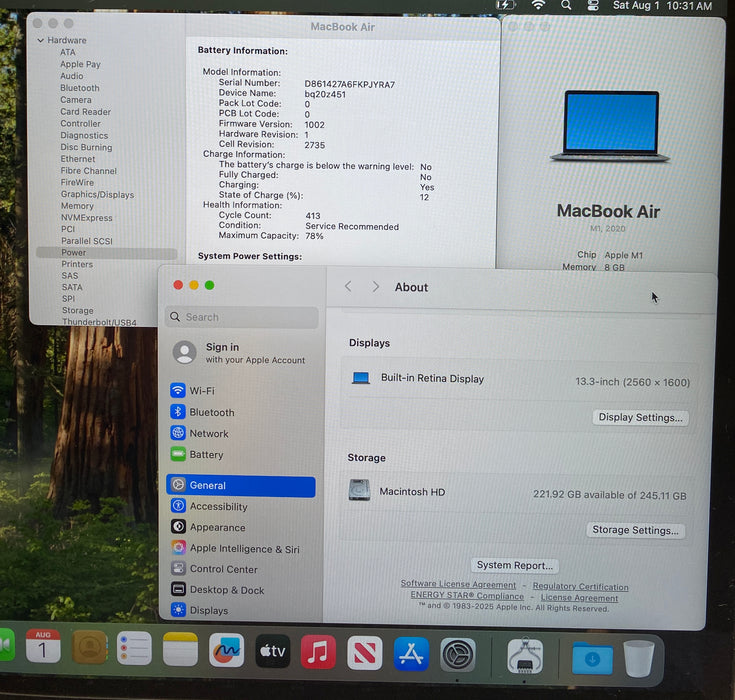This screenshot has height=700, width=735.
Task: Collapse the Hardware tree section
Action: tap(41, 40)
